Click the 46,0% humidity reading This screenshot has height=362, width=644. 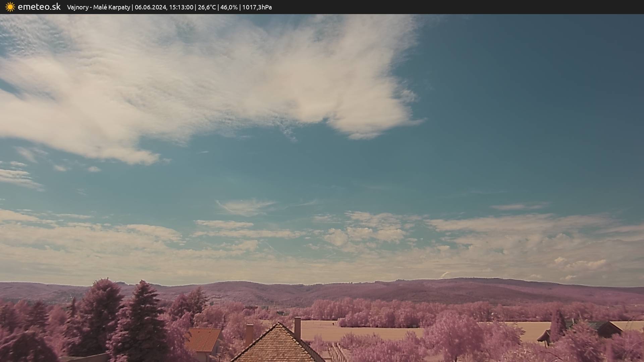coord(229,7)
